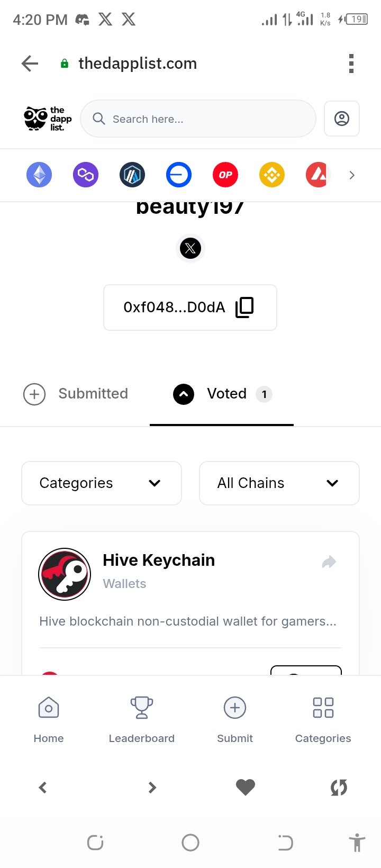Select the Polygon chain icon
Image resolution: width=381 pixels, height=868 pixels.
(86, 175)
